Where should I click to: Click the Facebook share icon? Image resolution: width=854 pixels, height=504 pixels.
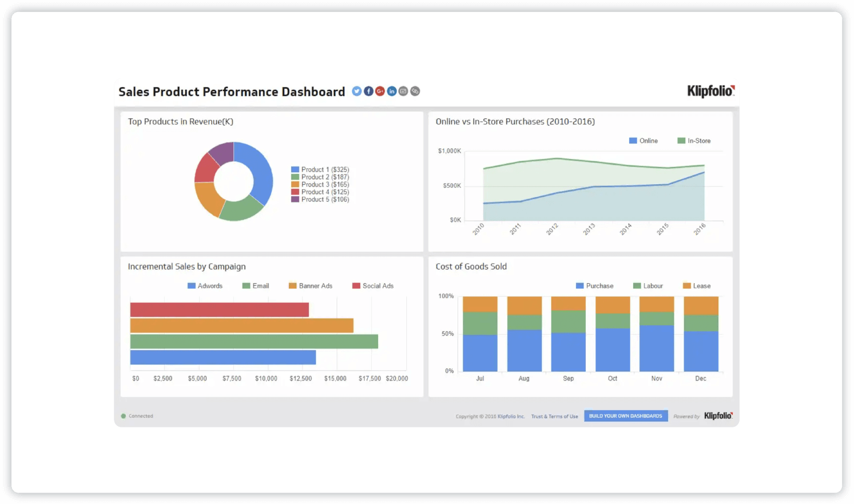[368, 91]
